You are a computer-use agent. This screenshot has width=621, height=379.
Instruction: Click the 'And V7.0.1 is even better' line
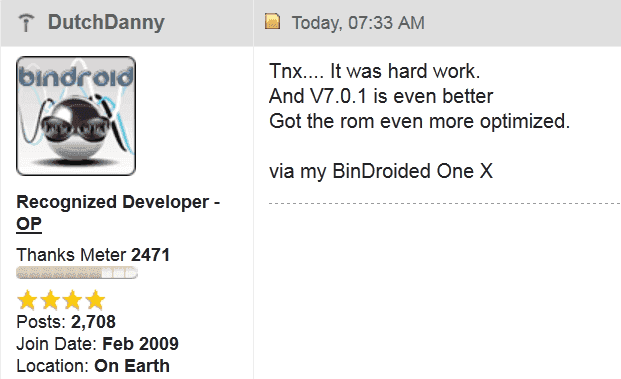[381, 96]
